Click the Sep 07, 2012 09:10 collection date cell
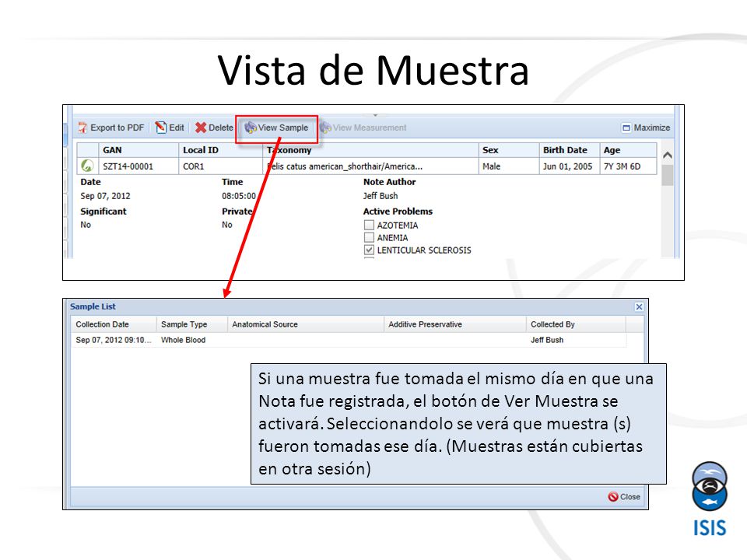This screenshot has width=747, height=560. click(x=114, y=340)
